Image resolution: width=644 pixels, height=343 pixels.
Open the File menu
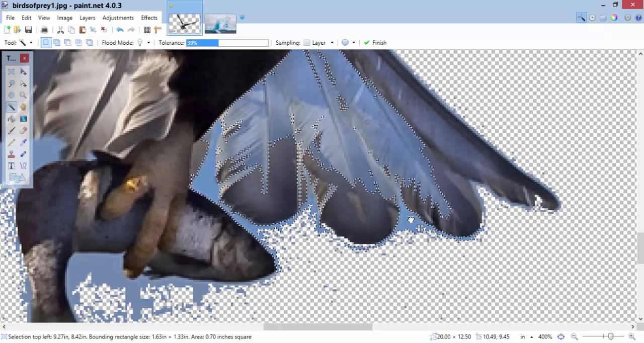(10, 18)
